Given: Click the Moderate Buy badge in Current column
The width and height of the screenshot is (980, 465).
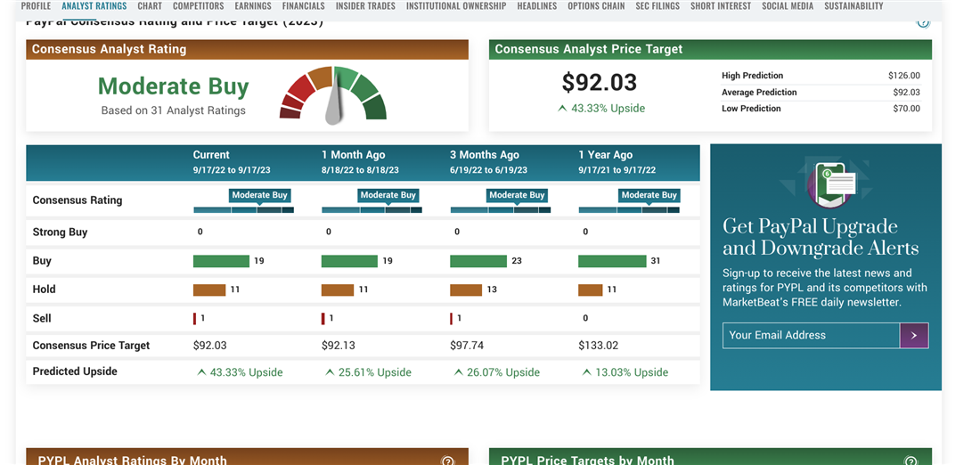Looking at the screenshot, I should (259, 195).
